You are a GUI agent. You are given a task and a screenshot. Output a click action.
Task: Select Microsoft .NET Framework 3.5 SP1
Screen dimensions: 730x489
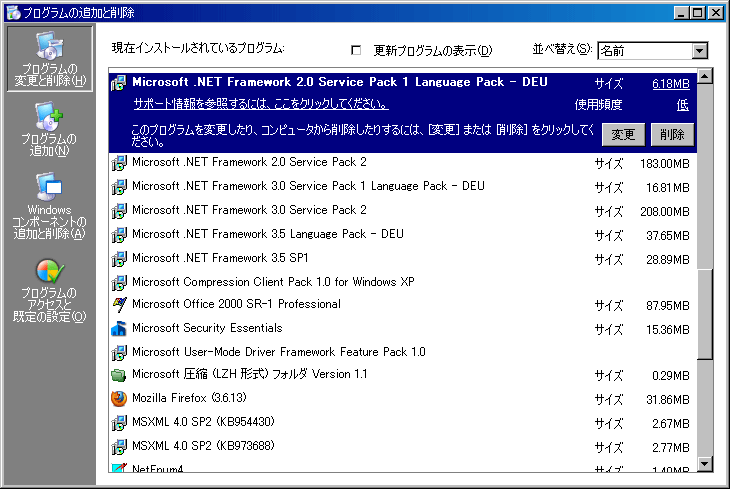403,259
